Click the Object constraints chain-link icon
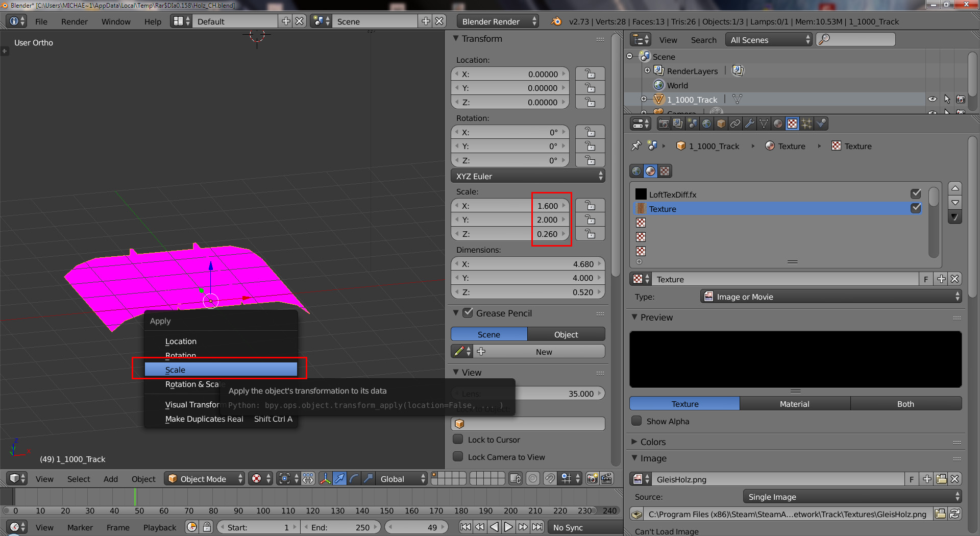Viewport: 980px width, 536px height. point(735,124)
